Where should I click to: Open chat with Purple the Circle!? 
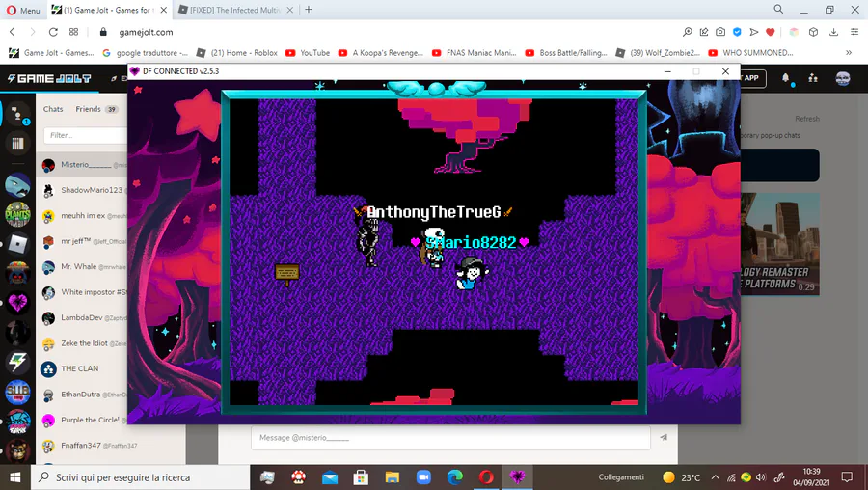click(x=82, y=420)
